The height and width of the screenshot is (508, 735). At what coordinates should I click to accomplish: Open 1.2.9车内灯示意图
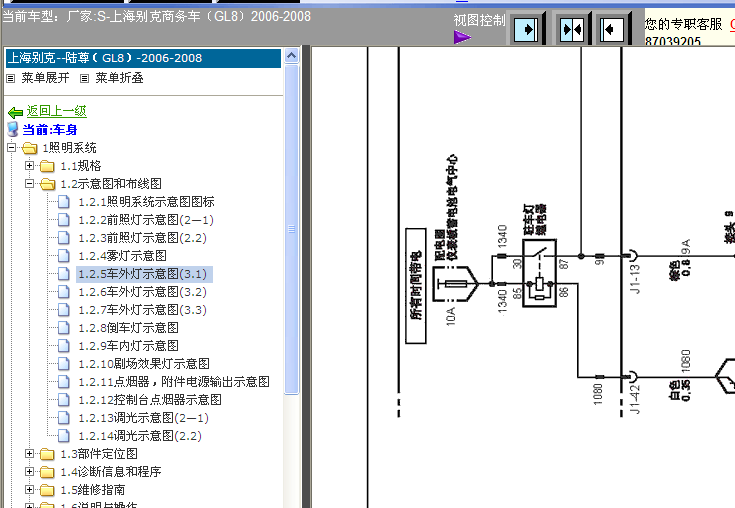coord(128,346)
